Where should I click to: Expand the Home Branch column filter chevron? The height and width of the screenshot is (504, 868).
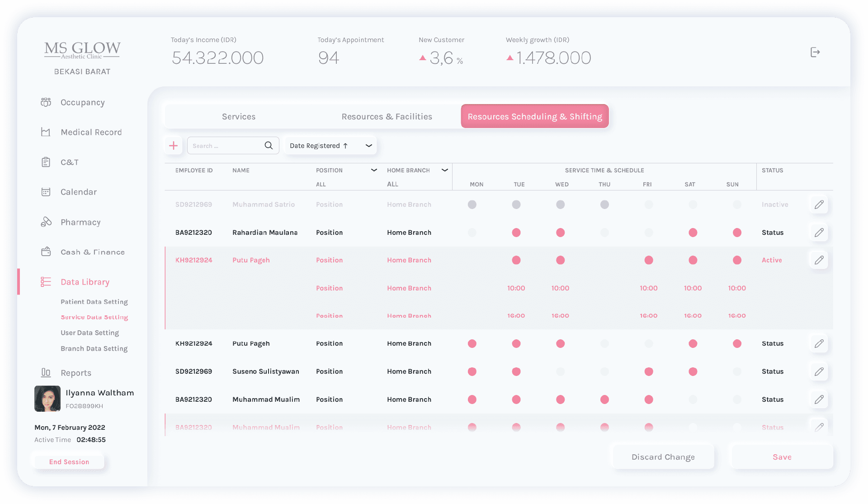pyautogui.click(x=445, y=170)
